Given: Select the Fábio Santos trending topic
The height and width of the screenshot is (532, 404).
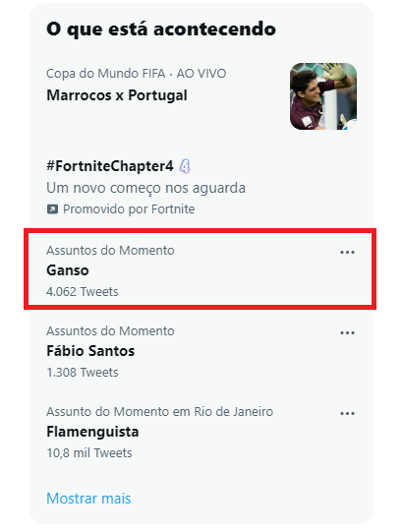Looking at the screenshot, I should (90, 351).
